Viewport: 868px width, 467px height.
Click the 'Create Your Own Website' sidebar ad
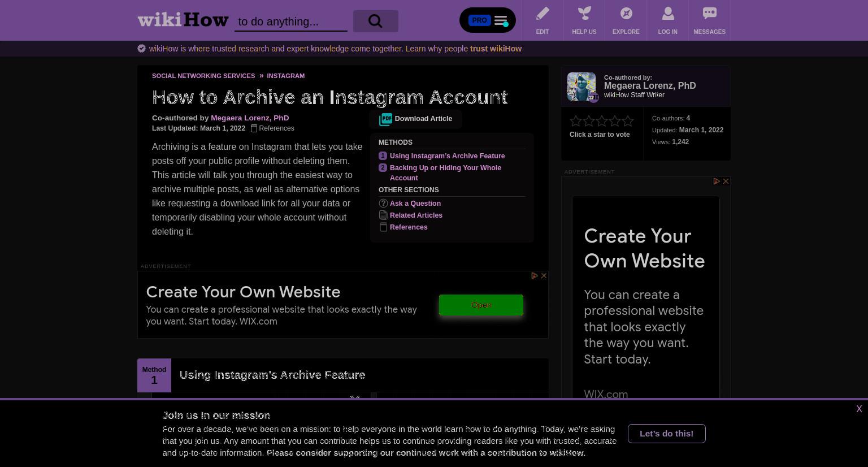644,248
